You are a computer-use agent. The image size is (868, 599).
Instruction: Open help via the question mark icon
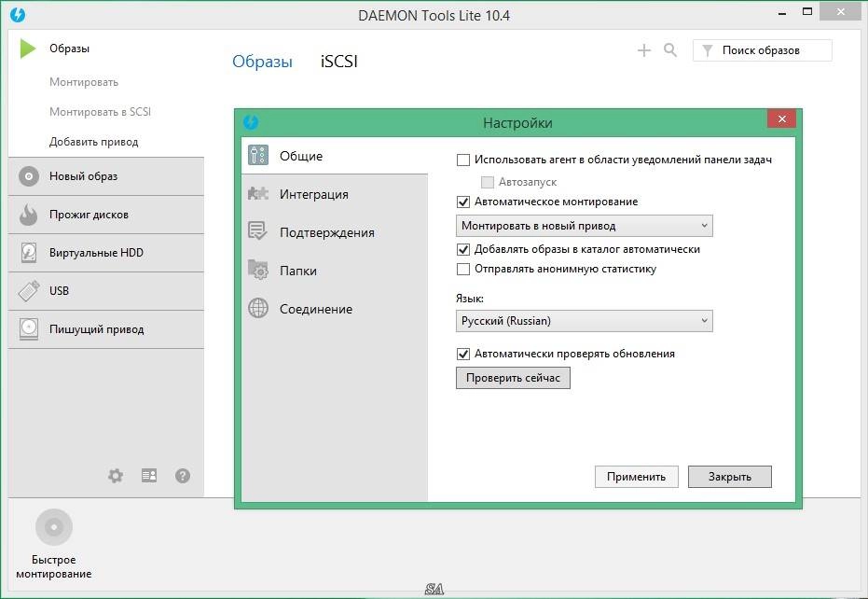coord(183,476)
